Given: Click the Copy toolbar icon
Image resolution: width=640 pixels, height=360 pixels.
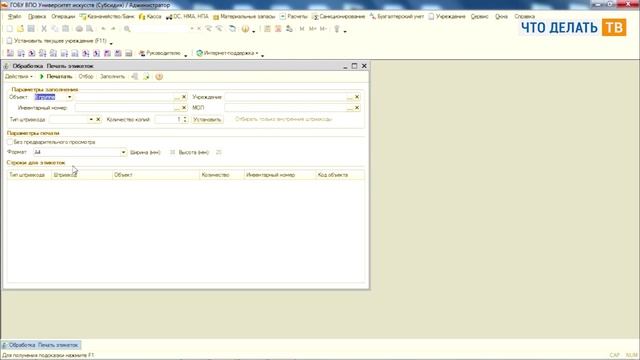Looking at the screenshot, I should (55, 29).
